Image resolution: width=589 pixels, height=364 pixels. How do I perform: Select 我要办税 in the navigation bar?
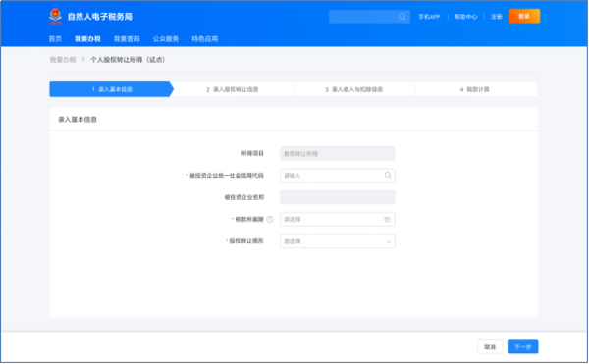(x=87, y=39)
